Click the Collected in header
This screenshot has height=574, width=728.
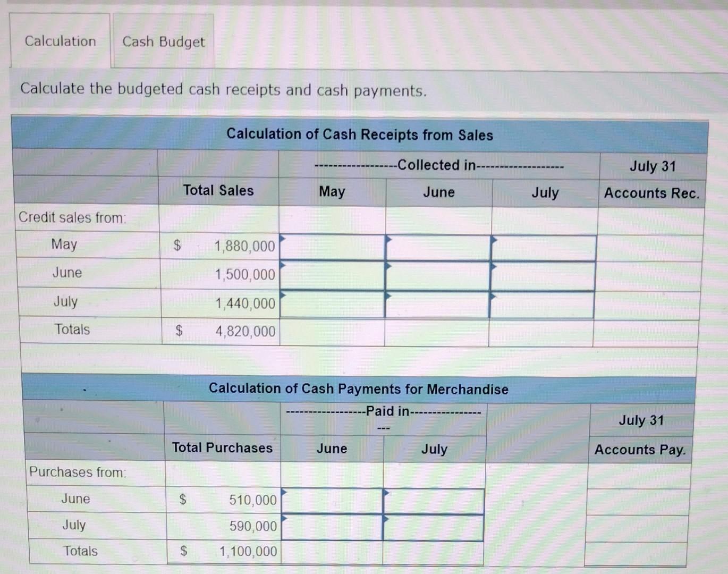pyautogui.click(x=439, y=165)
